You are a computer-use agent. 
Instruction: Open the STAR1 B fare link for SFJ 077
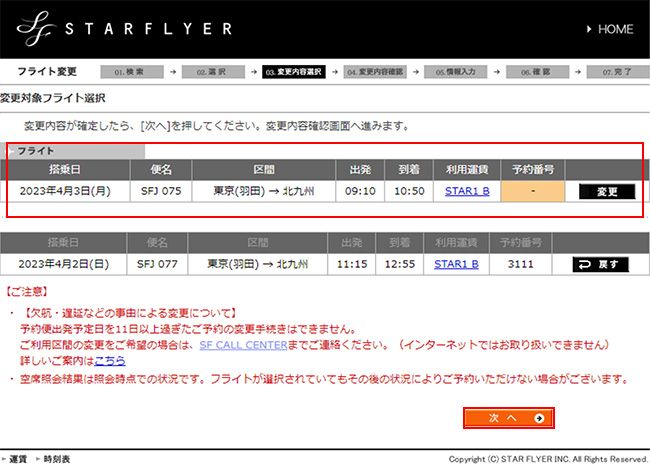456,265
